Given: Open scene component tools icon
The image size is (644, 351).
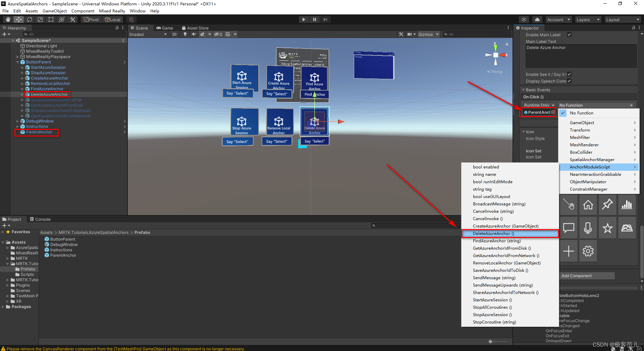Looking at the screenshot, I should (x=401, y=34).
